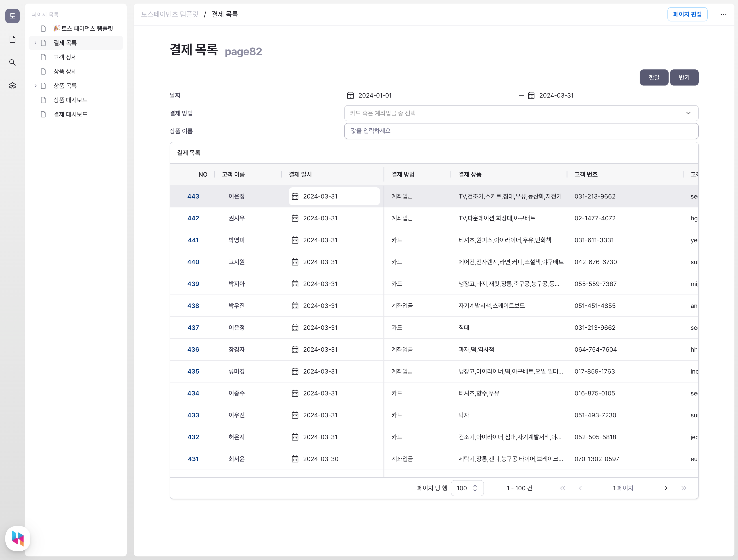Select 결제 목록 in the page list
This screenshot has width=738, height=560.
(x=76, y=43)
